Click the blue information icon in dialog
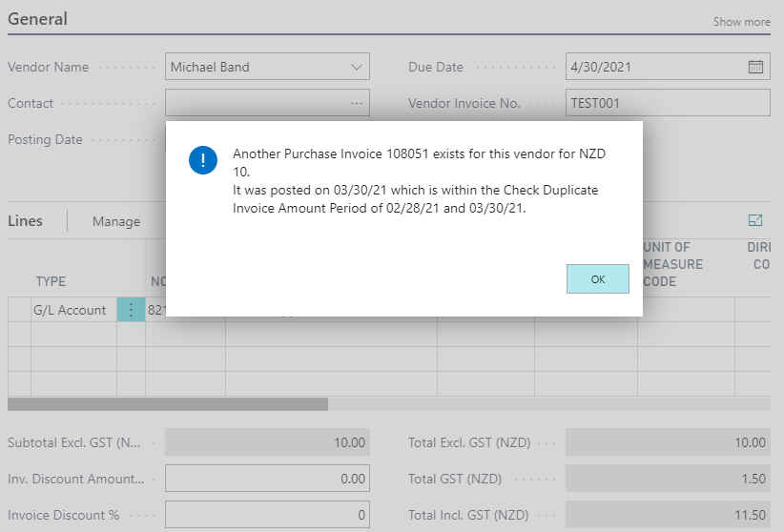784x532 pixels. [203, 160]
